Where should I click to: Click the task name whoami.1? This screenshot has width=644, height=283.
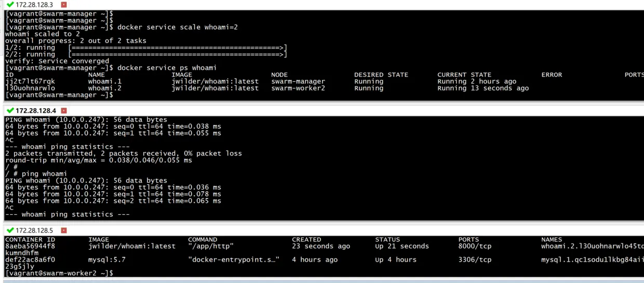105,81
